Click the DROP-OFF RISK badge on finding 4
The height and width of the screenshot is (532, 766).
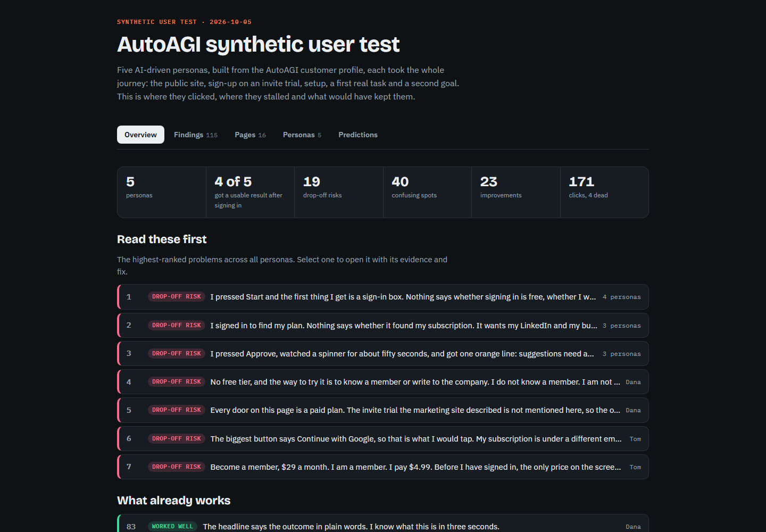pos(177,382)
